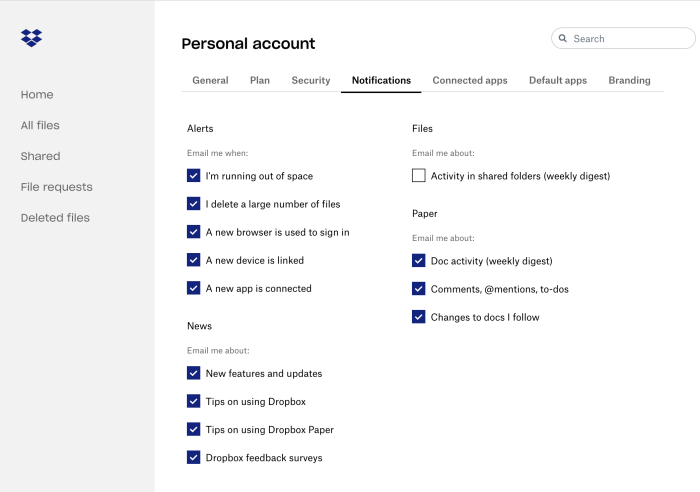700x492 pixels.
Task: Uncheck "Doc activity (weekly digest)"
Action: tap(418, 260)
